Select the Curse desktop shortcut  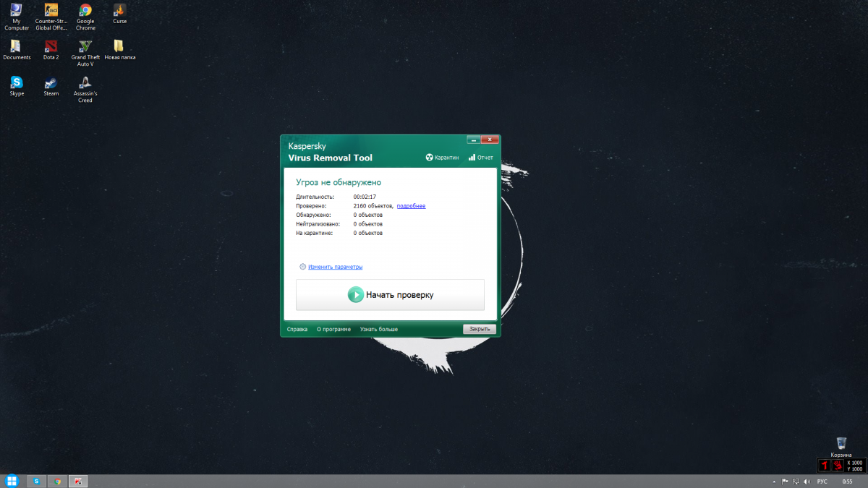coord(119,14)
